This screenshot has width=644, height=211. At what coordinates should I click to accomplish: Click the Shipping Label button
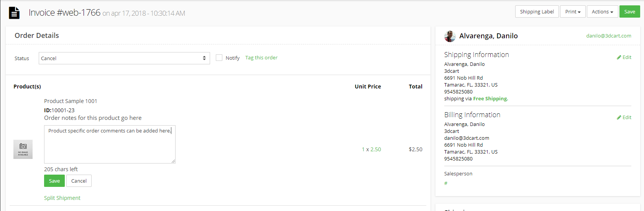click(x=537, y=11)
